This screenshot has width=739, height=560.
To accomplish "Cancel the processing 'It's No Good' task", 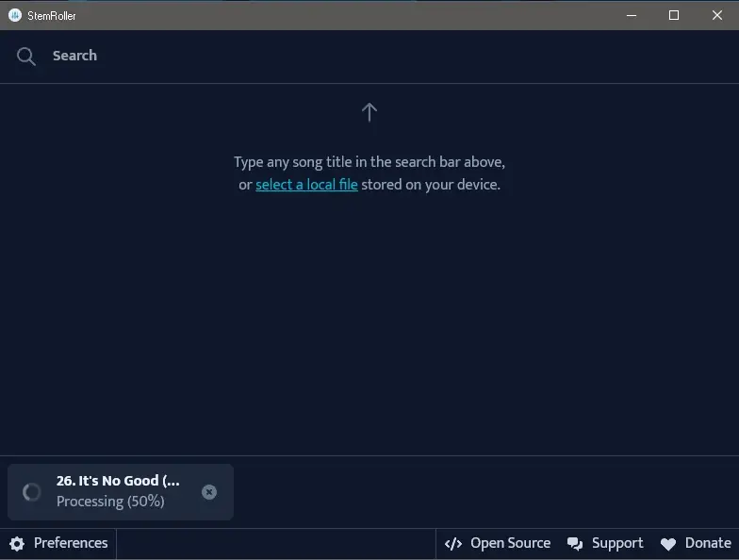I will tap(209, 492).
